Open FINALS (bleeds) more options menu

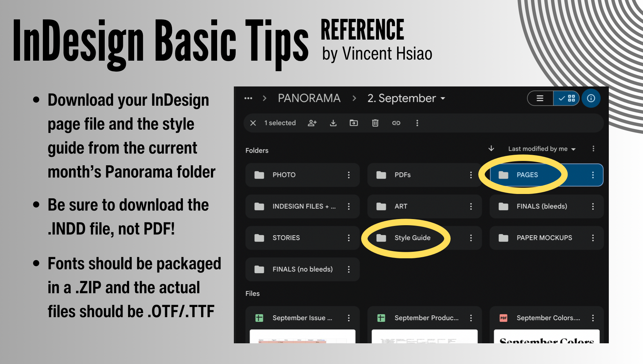point(593,206)
